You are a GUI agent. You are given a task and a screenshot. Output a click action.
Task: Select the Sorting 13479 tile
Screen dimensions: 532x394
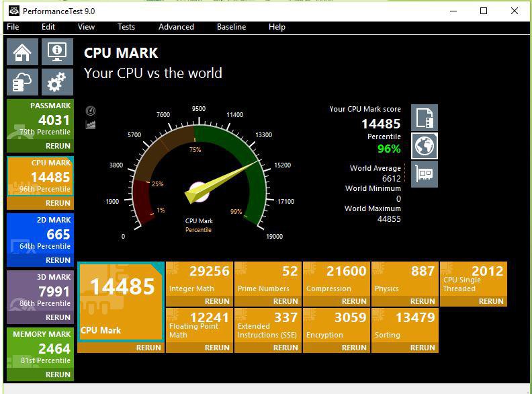click(405, 325)
